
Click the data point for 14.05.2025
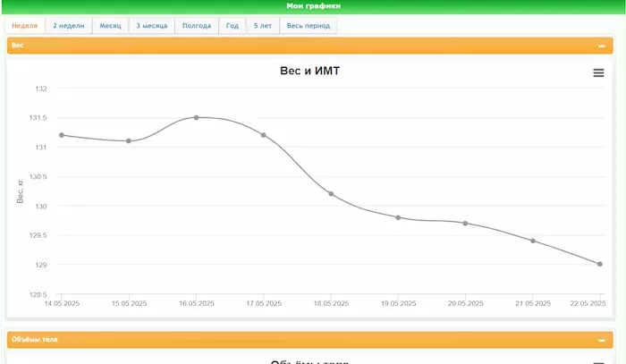pyautogui.click(x=62, y=135)
